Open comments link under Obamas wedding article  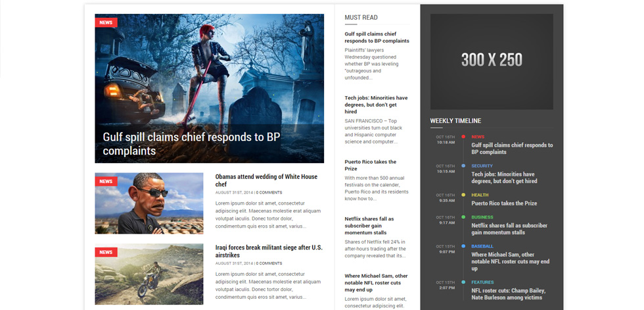[x=269, y=192]
